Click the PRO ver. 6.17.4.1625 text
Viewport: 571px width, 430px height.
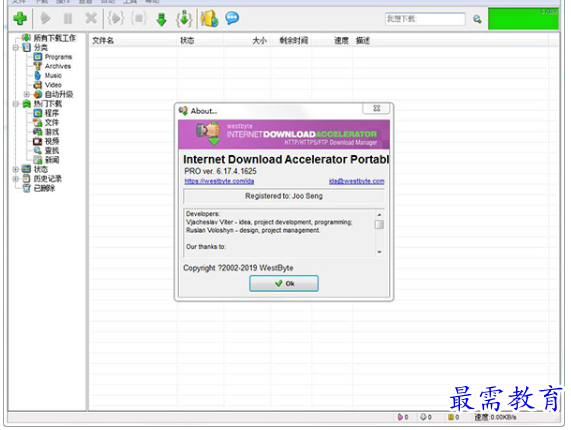pos(220,171)
